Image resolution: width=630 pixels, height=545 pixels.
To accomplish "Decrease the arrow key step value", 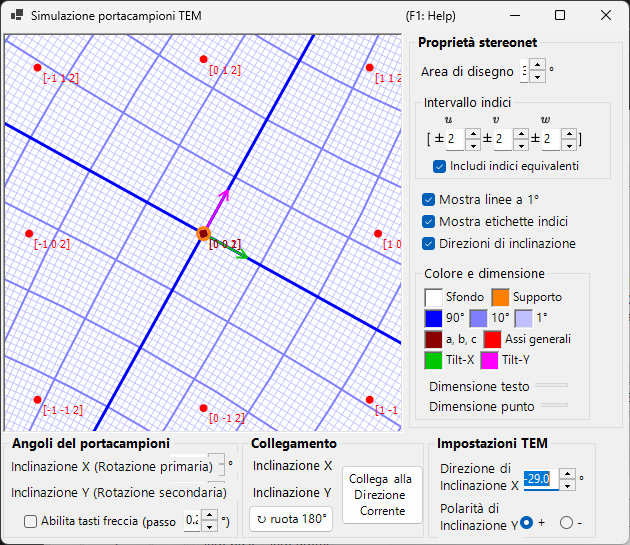I will (209, 526).
